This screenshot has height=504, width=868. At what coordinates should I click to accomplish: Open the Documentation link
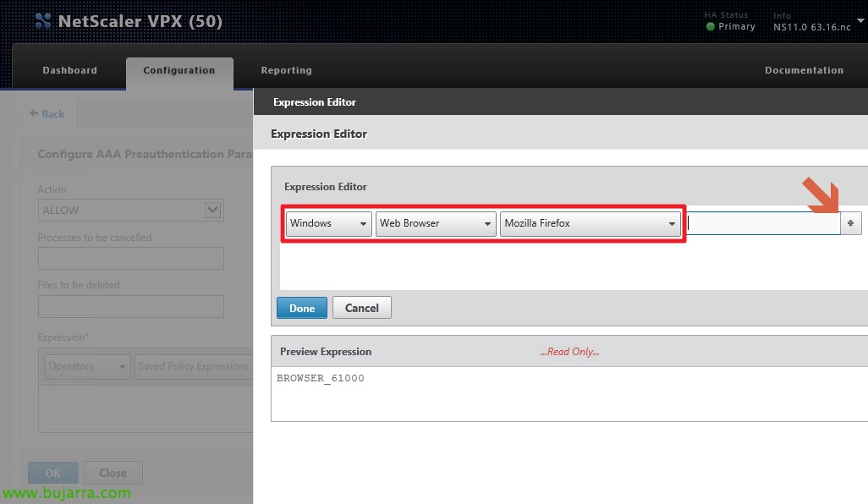pos(804,70)
